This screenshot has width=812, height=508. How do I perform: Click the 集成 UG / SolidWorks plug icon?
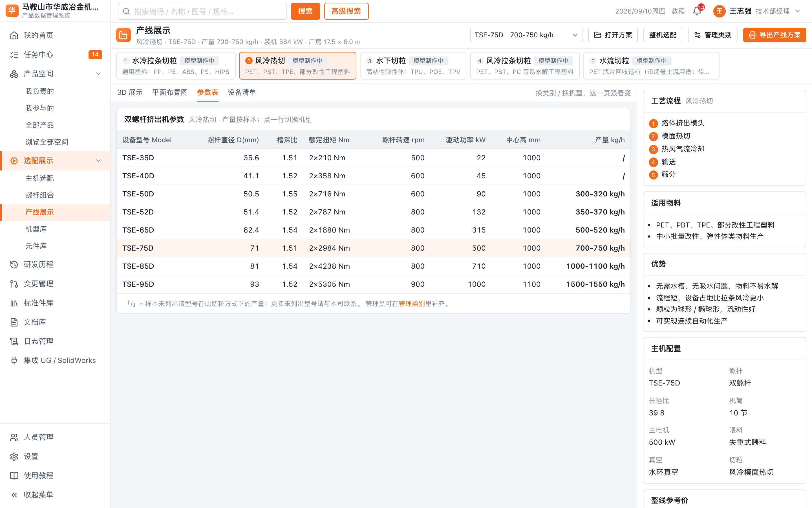[14, 360]
